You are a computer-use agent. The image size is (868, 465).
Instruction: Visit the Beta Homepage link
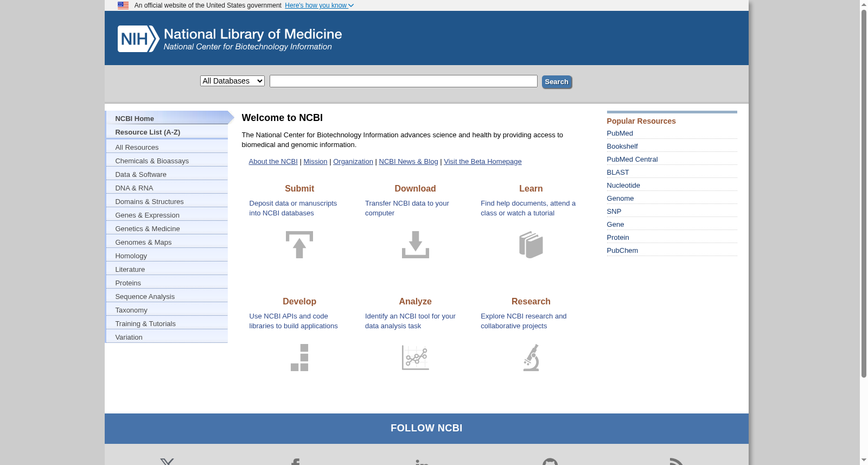point(483,162)
